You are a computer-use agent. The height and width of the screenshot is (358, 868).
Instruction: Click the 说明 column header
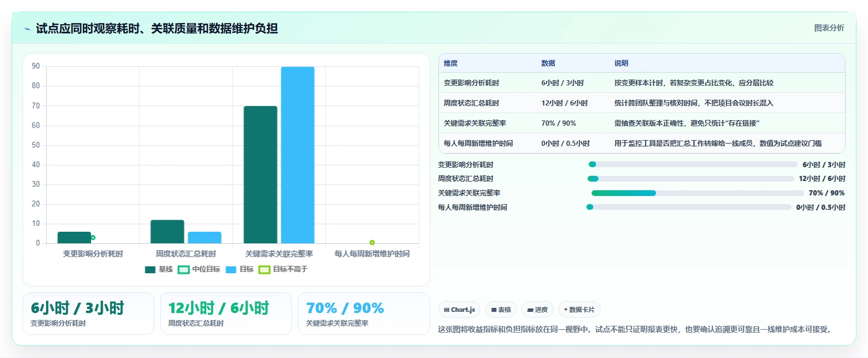coord(621,63)
